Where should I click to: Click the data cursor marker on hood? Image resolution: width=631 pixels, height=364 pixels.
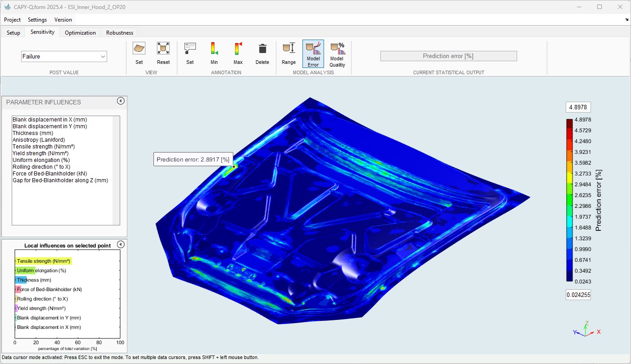tap(234, 167)
